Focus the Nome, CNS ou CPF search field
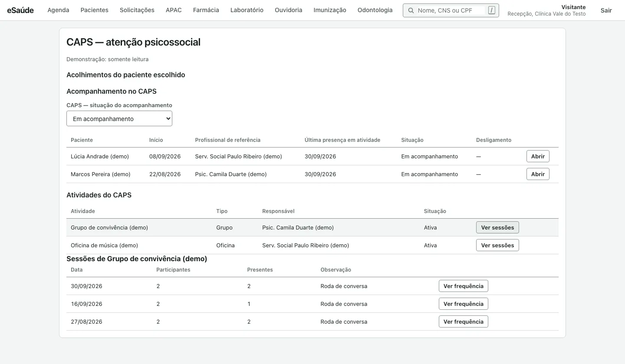This screenshot has height=364, width=625. pos(451,10)
